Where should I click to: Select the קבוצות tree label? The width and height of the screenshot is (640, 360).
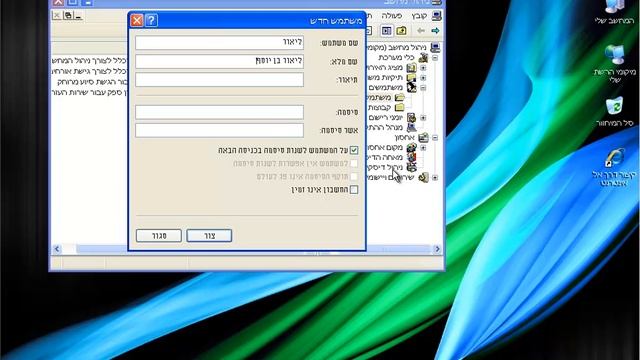pos(380,107)
